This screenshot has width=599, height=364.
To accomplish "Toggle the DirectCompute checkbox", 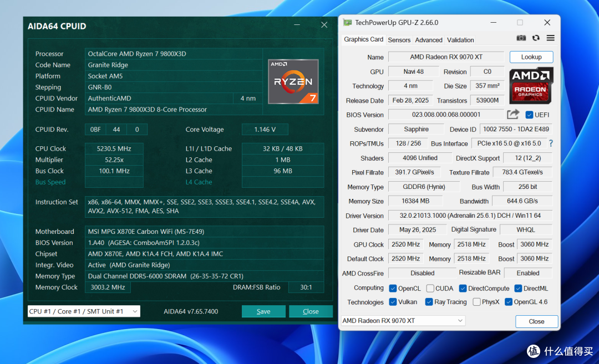I will (x=463, y=289).
